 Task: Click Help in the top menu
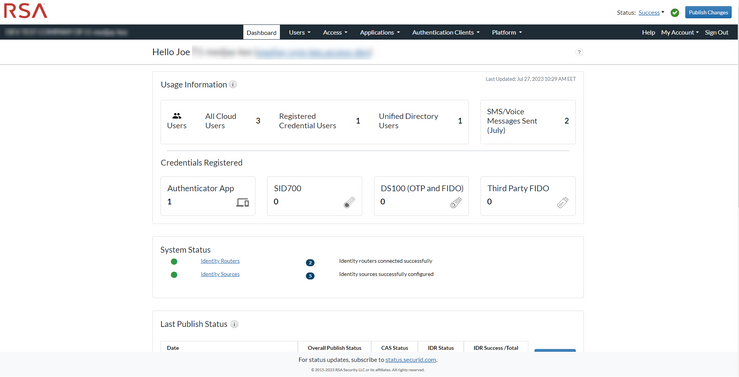648,33
